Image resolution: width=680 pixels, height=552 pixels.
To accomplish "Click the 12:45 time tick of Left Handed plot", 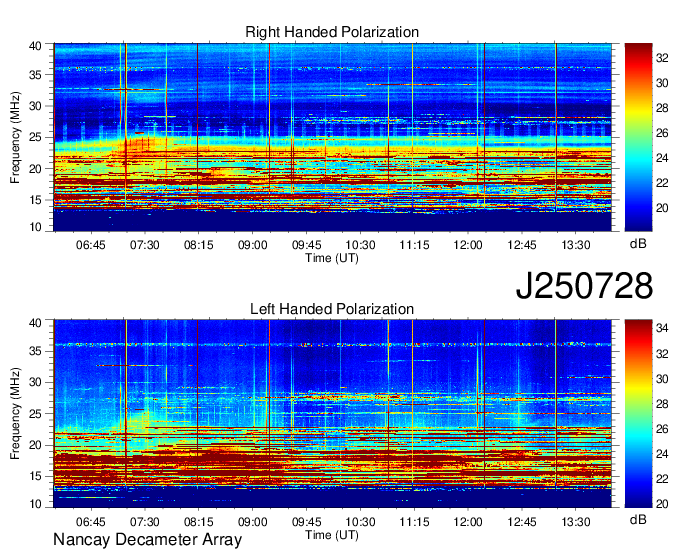I will tap(522, 522).
